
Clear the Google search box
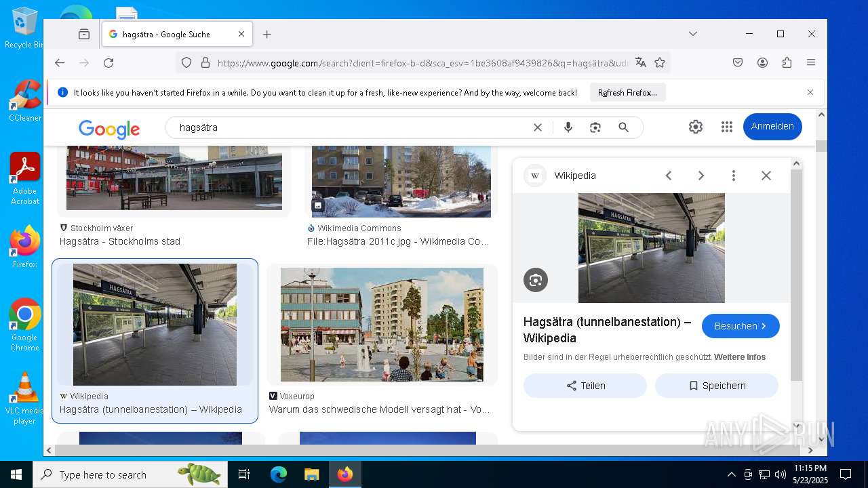tap(538, 127)
